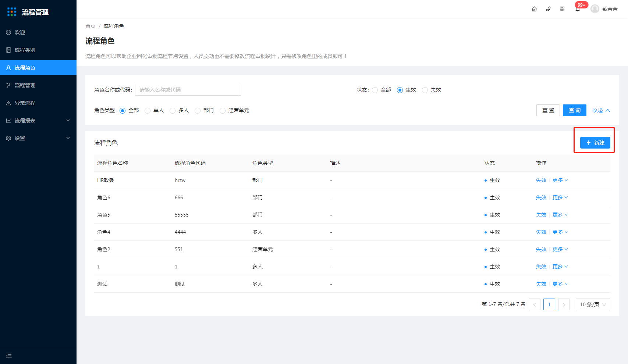Click the warning icon beside 异常流程
The height and width of the screenshot is (364, 628).
(8, 103)
